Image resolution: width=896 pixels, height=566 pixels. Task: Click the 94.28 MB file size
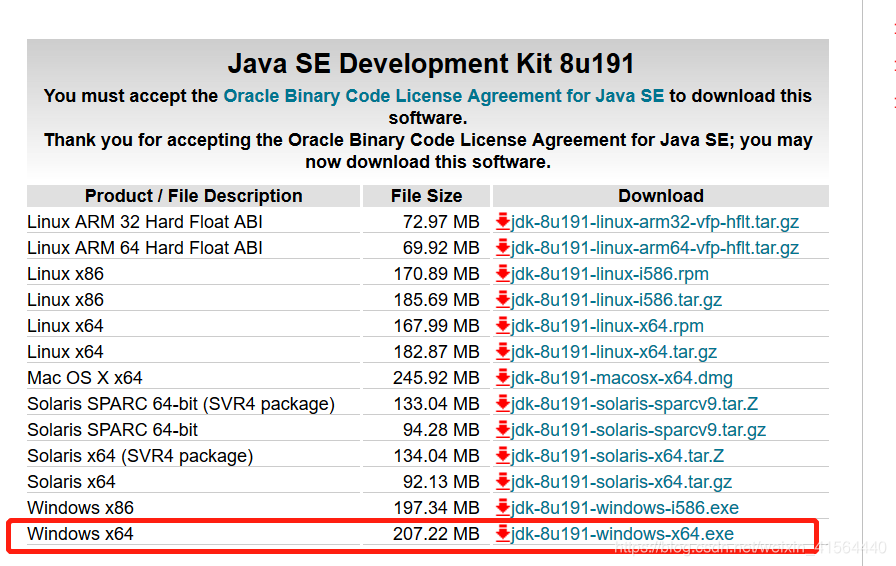click(x=441, y=430)
